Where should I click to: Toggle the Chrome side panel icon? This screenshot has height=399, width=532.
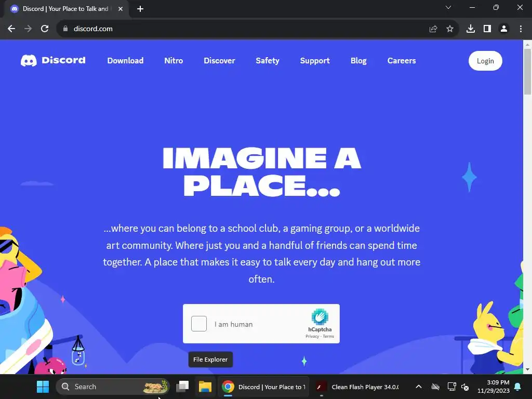point(487,29)
